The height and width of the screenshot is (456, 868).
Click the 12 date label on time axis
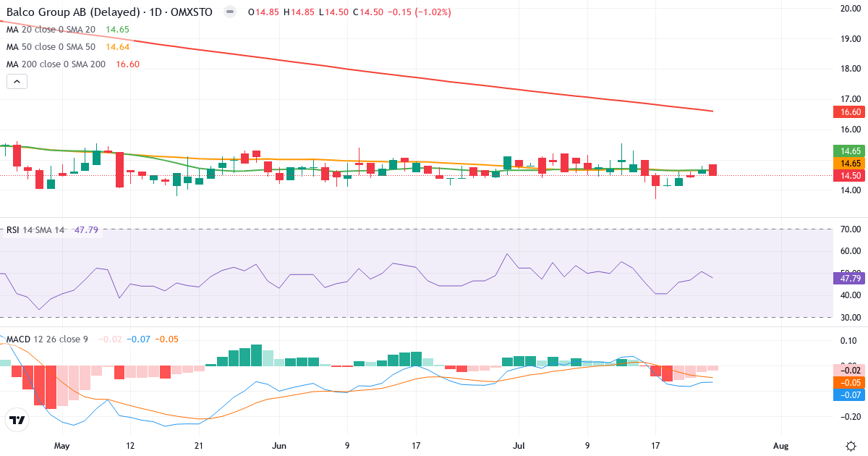pos(130,445)
